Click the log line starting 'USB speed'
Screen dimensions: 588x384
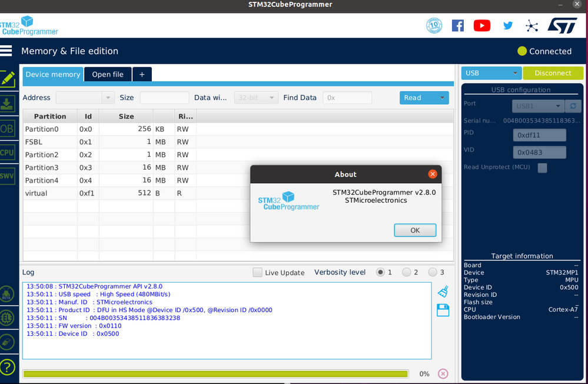[98, 294]
